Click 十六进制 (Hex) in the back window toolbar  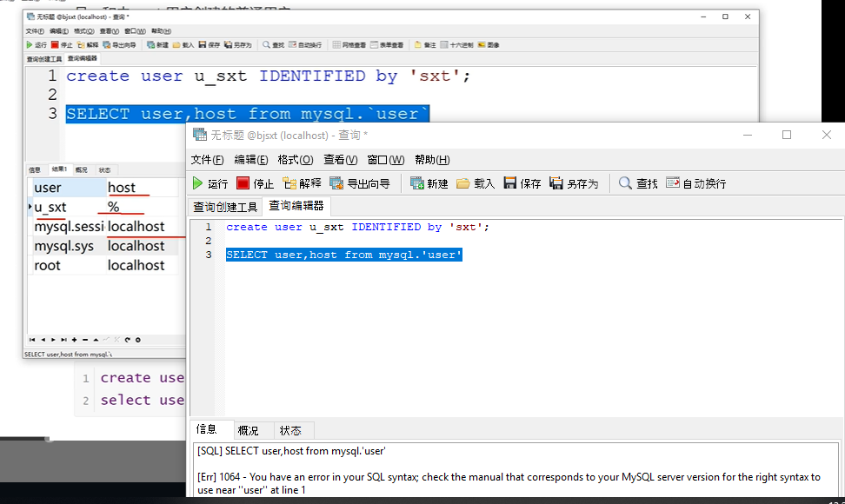(x=457, y=44)
